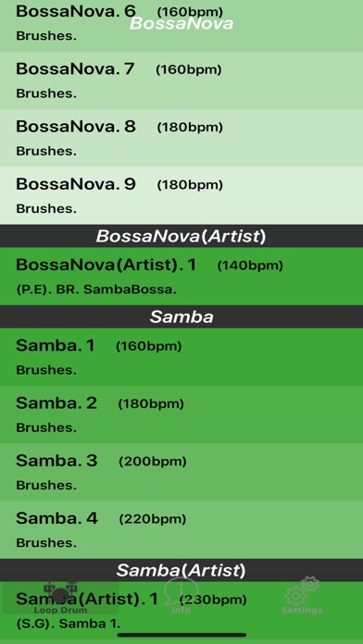Tap the Samba section header

181,316
